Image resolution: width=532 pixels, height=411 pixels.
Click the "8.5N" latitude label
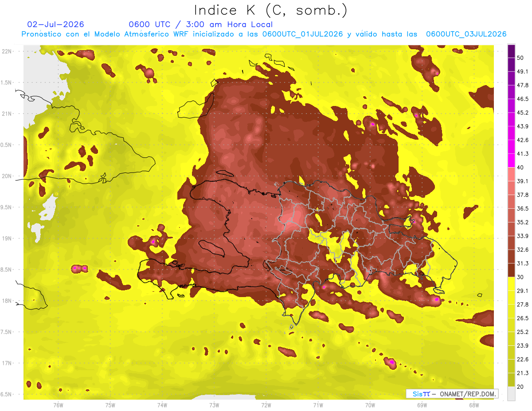[6, 270]
